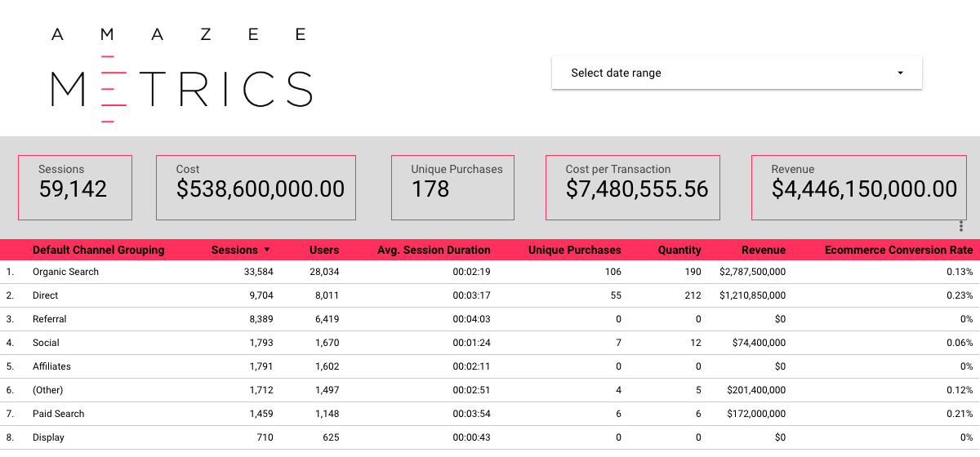Click the Unique Purchases scorecard

(452, 188)
